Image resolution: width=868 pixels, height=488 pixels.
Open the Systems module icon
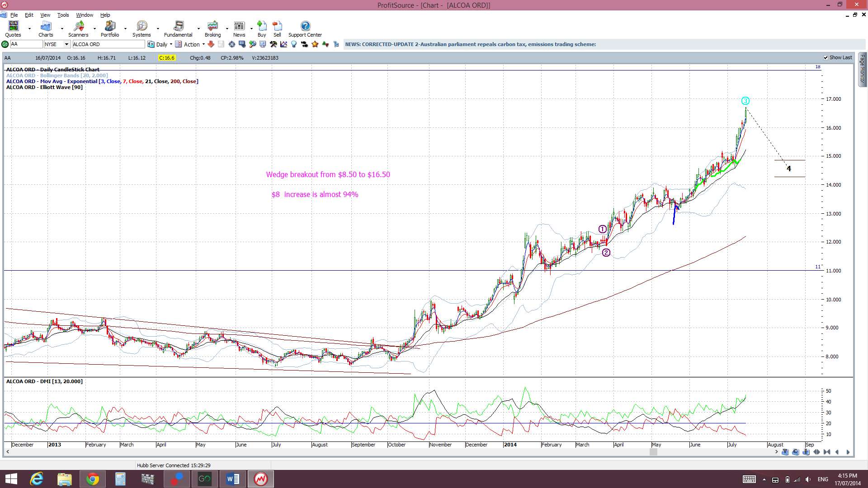[x=142, y=26]
